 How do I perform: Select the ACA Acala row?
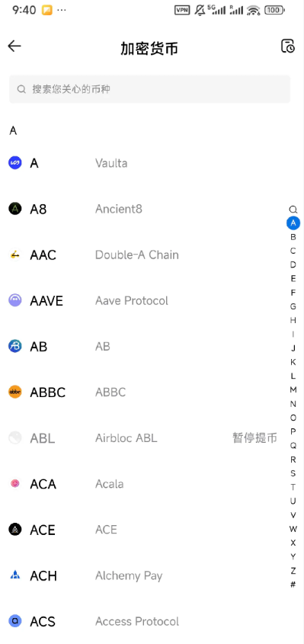(x=144, y=484)
